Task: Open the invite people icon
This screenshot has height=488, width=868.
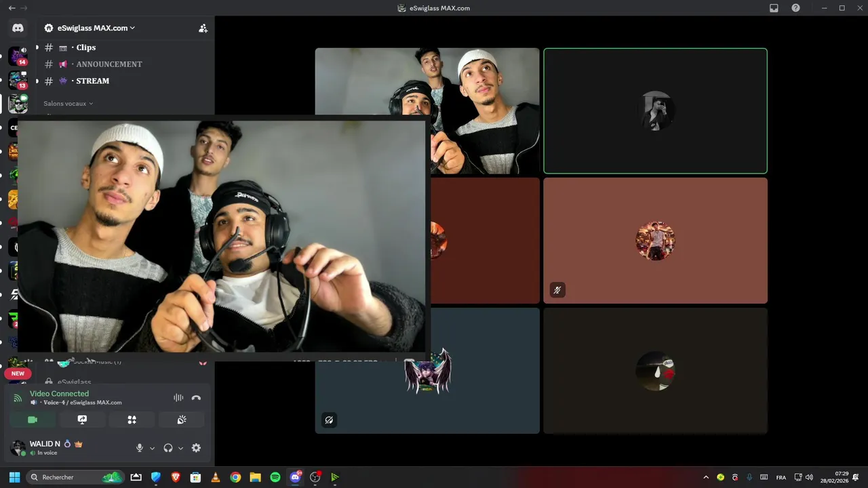Action: tap(203, 28)
